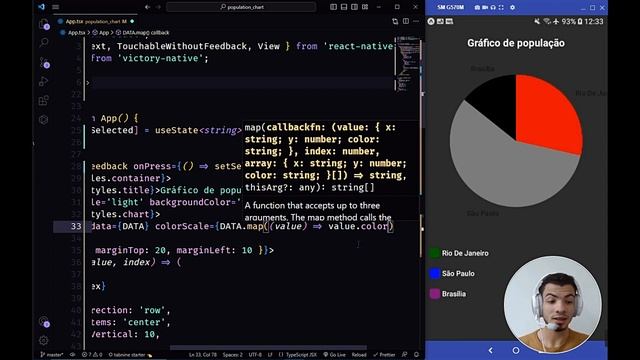Image resolution: width=640 pixels, height=360 pixels.
Task: Click tabnine starter status item
Action: (x=130, y=355)
